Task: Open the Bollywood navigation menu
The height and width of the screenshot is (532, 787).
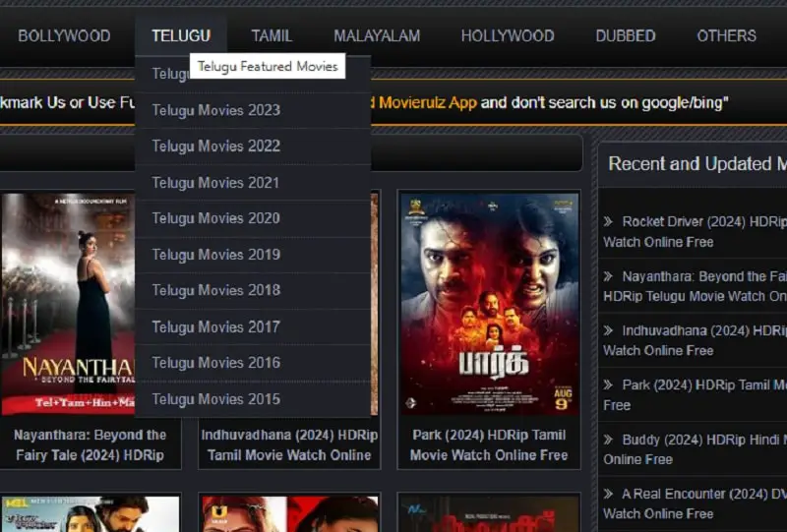Action: click(64, 35)
